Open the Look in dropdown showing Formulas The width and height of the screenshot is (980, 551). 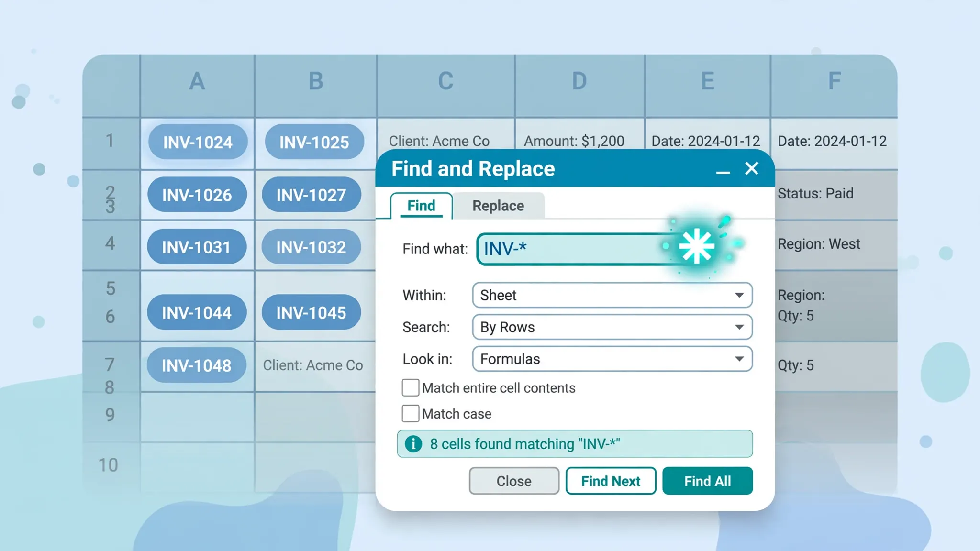click(x=612, y=359)
